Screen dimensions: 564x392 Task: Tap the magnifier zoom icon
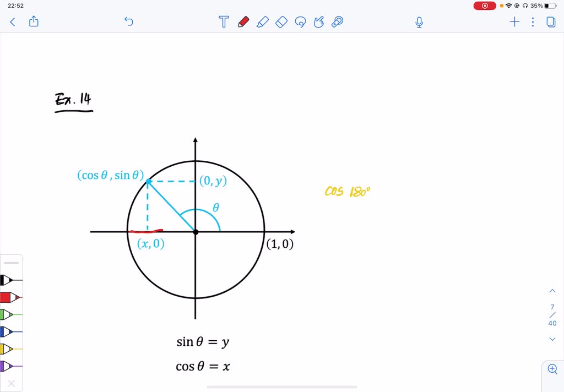coord(552,369)
